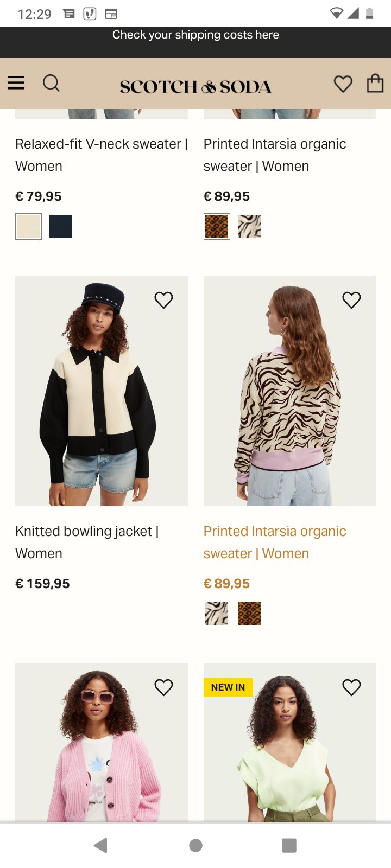Select navy color for Relaxed-fit V-neck sweater
Image resolution: width=391 pixels, height=868 pixels.
pyautogui.click(x=61, y=226)
